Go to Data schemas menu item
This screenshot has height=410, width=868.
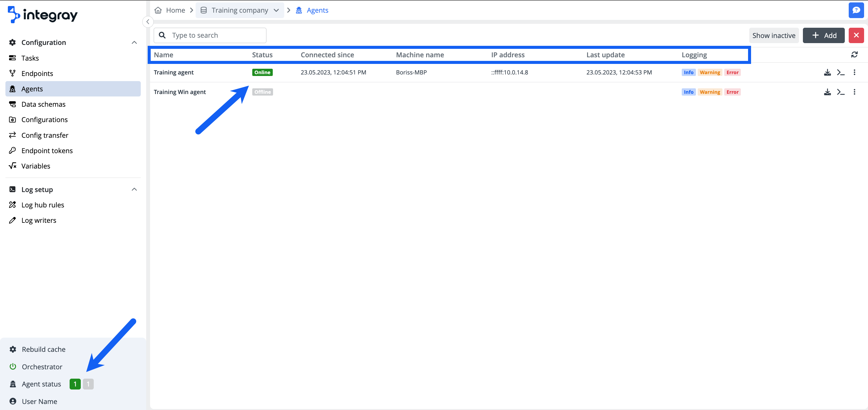43,104
